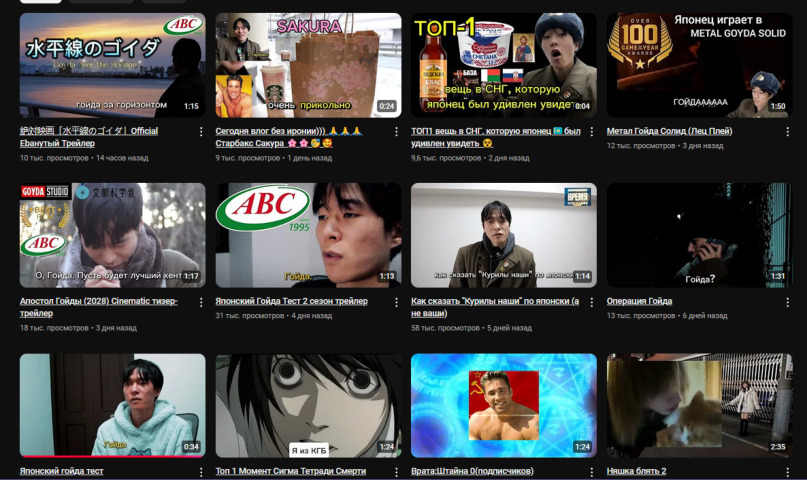This screenshot has width=807, height=480.
Task: Click text 58 тыс. просмотров • 5 дней назад
Action: coord(471,328)
